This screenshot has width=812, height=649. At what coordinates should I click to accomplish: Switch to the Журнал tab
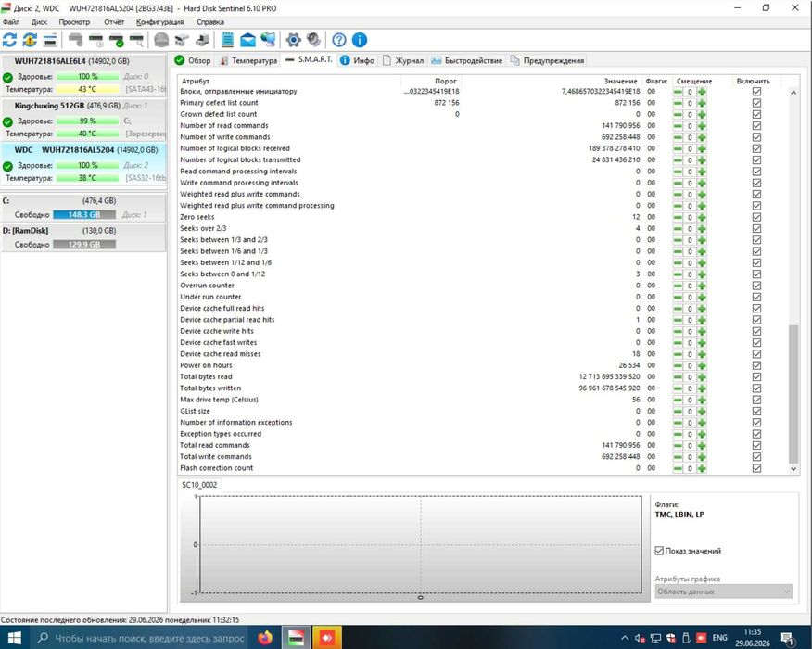click(x=403, y=60)
